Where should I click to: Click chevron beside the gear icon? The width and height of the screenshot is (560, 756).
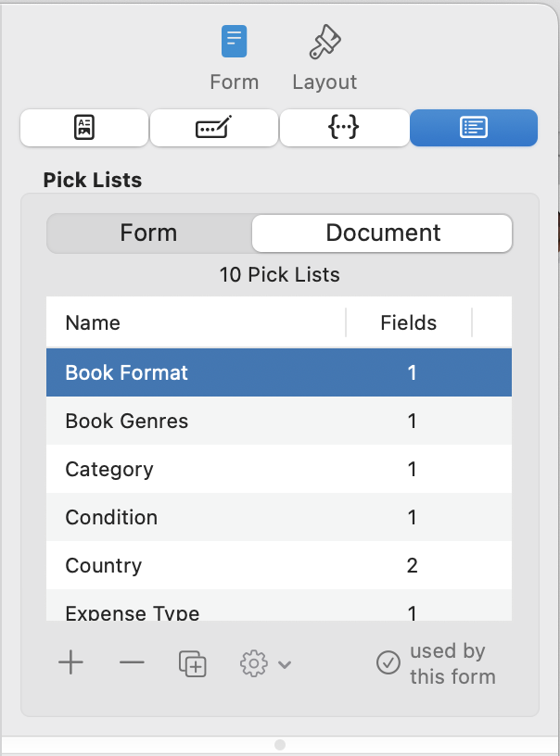(x=285, y=664)
